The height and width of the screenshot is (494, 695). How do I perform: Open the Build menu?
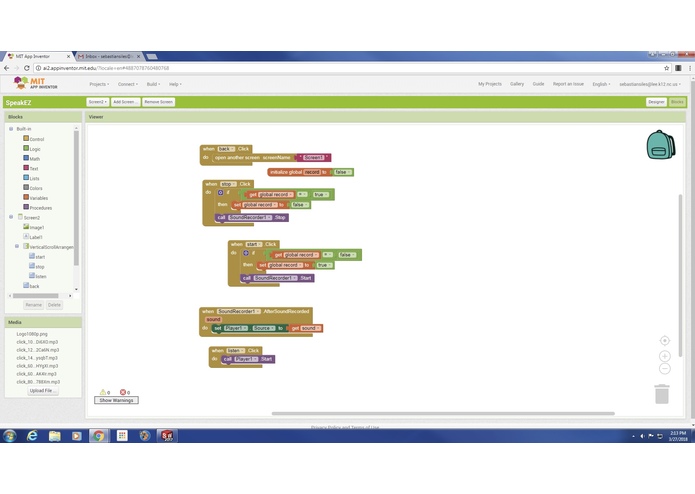point(153,84)
